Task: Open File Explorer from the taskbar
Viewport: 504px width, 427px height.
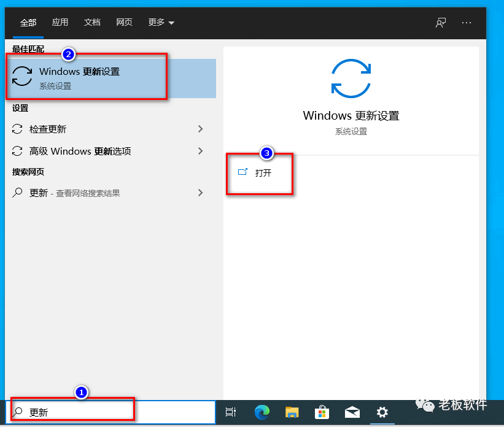Action: tap(292, 412)
